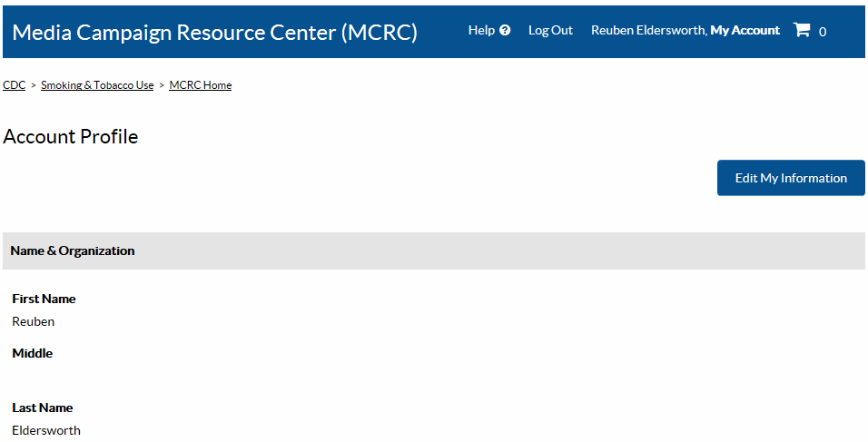Go to the CDC breadcrumb link
This screenshot has width=868, height=442.
[x=14, y=85]
